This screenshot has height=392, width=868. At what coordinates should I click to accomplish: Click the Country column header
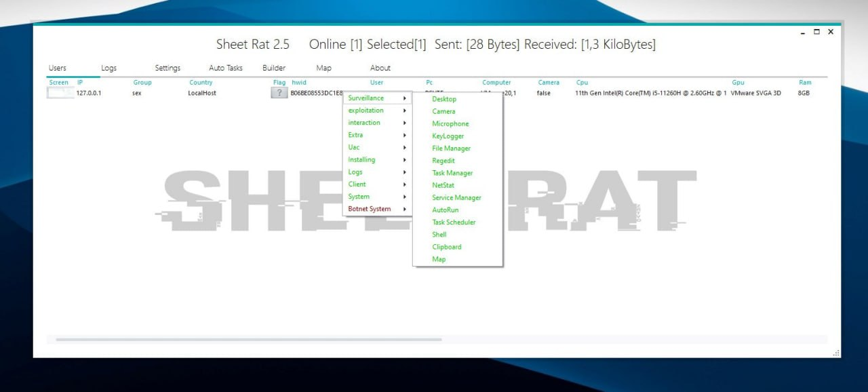pos(201,83)
